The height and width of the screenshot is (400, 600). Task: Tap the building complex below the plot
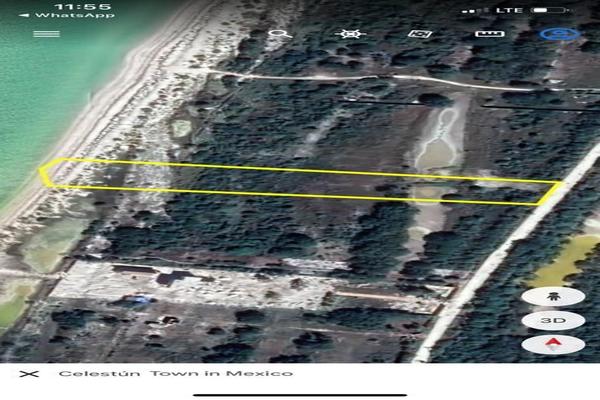click(x=160, y=276)
